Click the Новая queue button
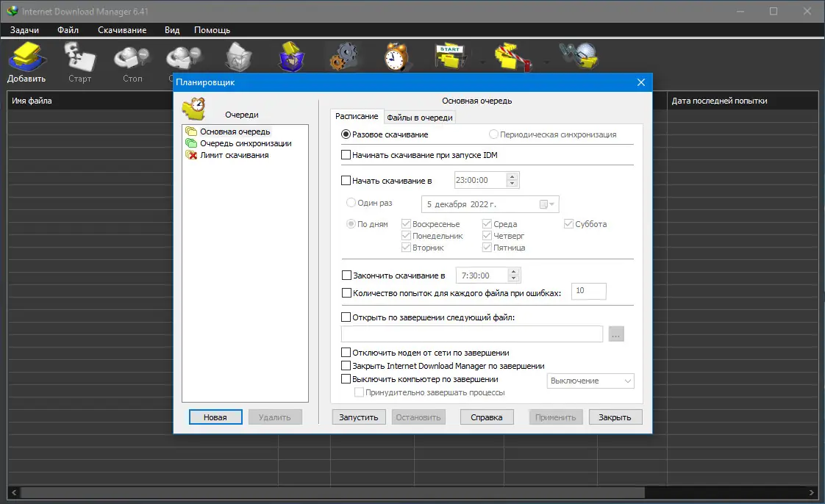The height and width of the screenshot is (504, 825). point(215,417)
